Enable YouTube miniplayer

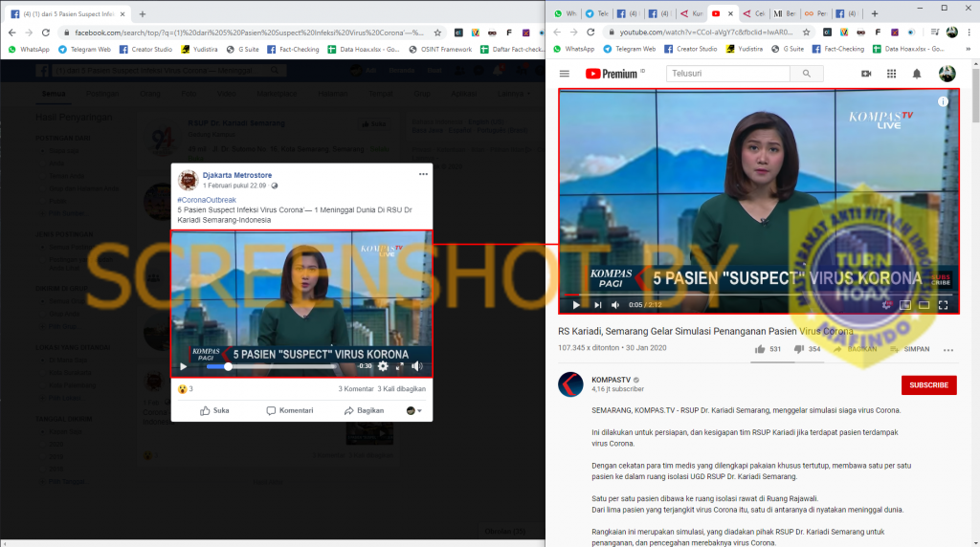(905, 305)
